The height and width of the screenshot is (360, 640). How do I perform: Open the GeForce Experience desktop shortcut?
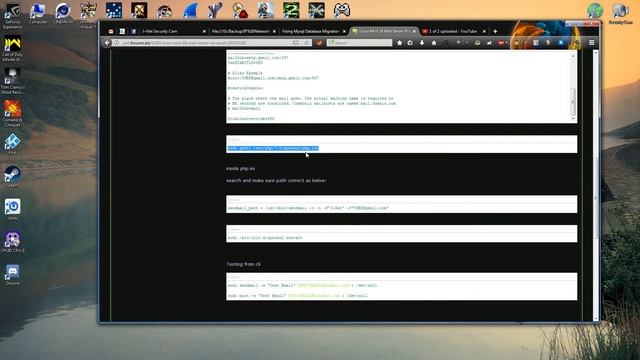point(12,16)
